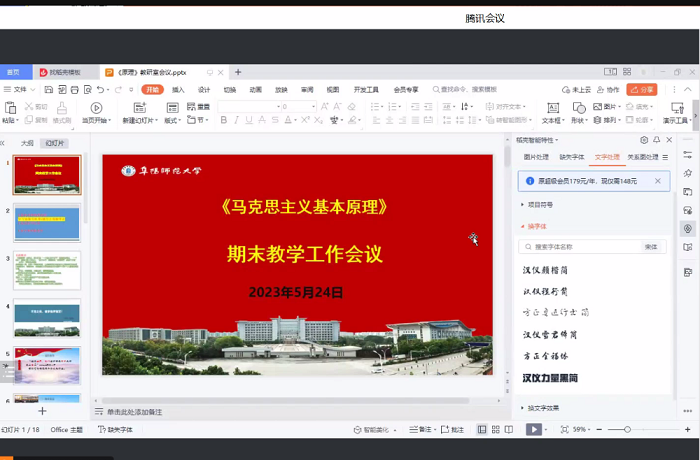700x460 pixels.
Task: Expand the 换文字效果 section
Action: [543, 408]
